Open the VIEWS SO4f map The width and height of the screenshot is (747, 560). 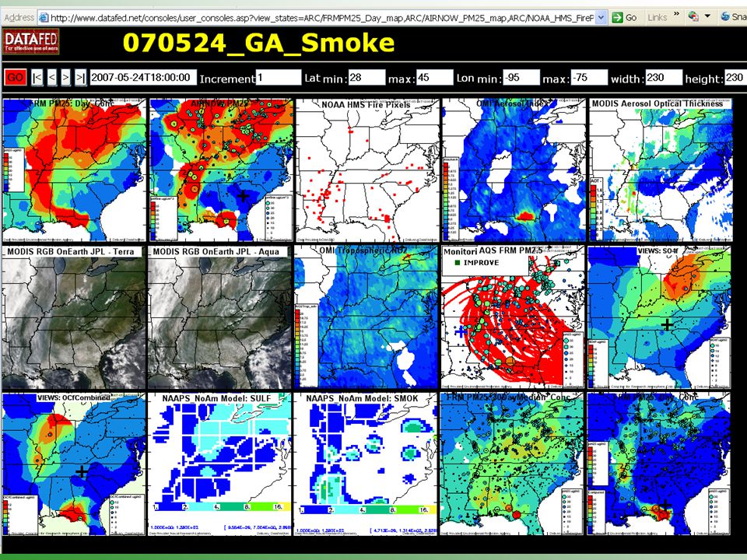pyautogui.click(x=659, y=317)
